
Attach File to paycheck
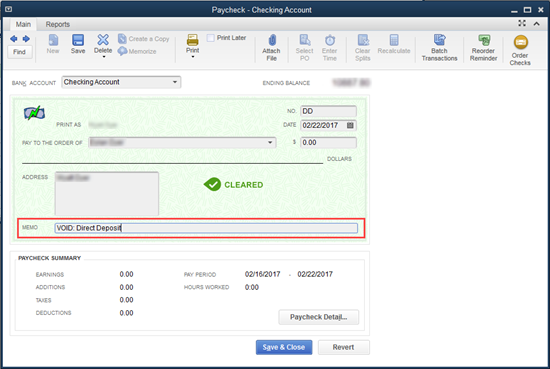pos(271,48)
